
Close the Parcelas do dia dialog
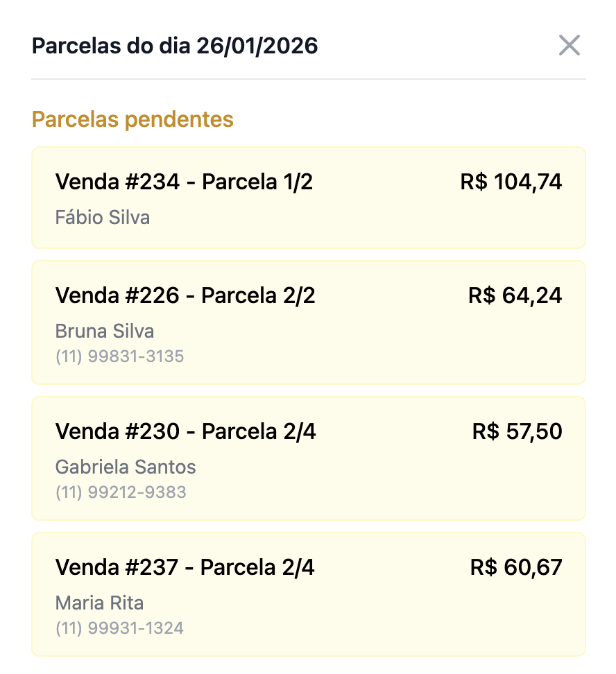click(x=569, y=46)
